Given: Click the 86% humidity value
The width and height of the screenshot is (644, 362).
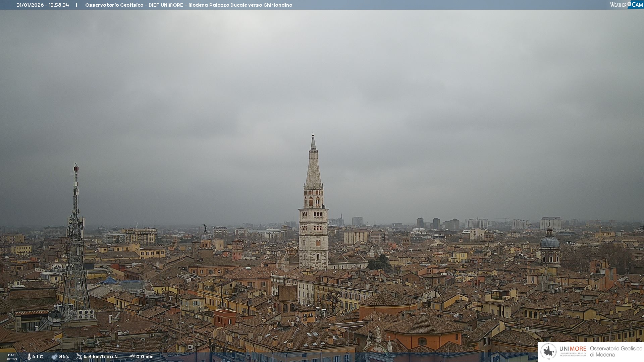Looking at the screenshot, I should 64,357.
